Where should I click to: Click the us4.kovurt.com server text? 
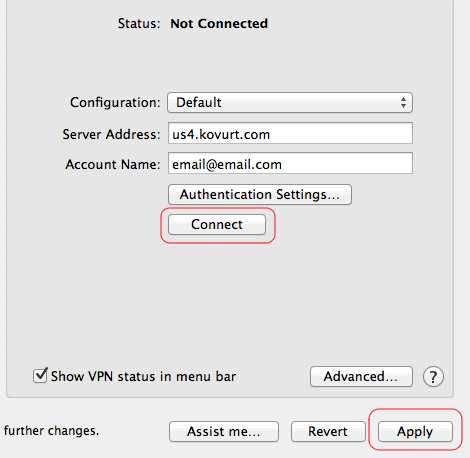coord(221,134)
